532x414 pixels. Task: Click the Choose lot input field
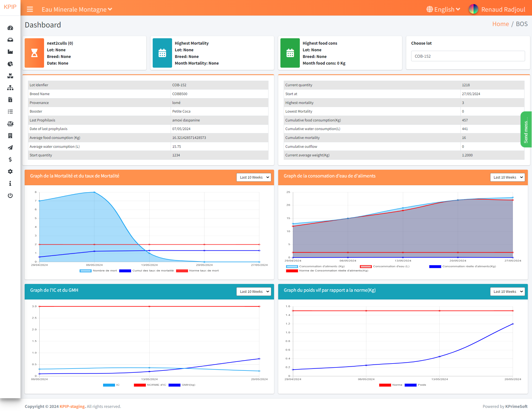click(468, 56)
